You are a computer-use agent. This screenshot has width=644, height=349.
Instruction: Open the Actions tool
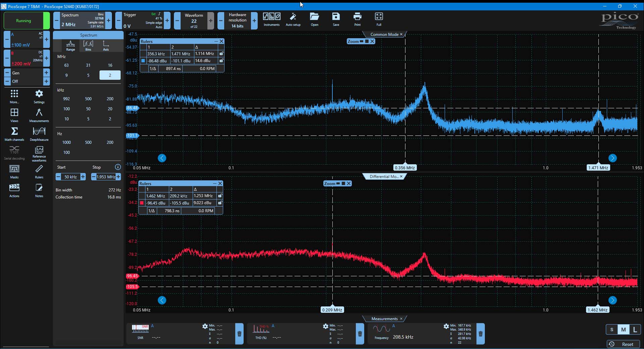tap(14, 190)
